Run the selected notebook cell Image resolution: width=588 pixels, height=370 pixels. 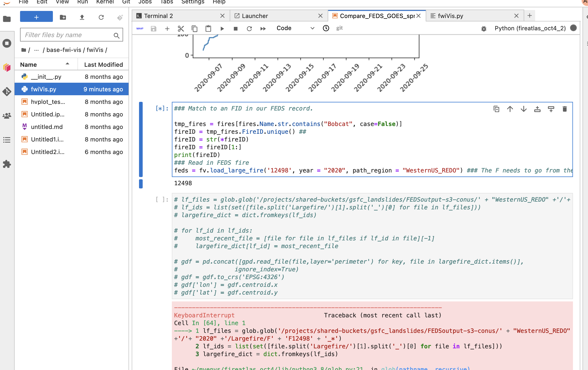tap(222, 28)
